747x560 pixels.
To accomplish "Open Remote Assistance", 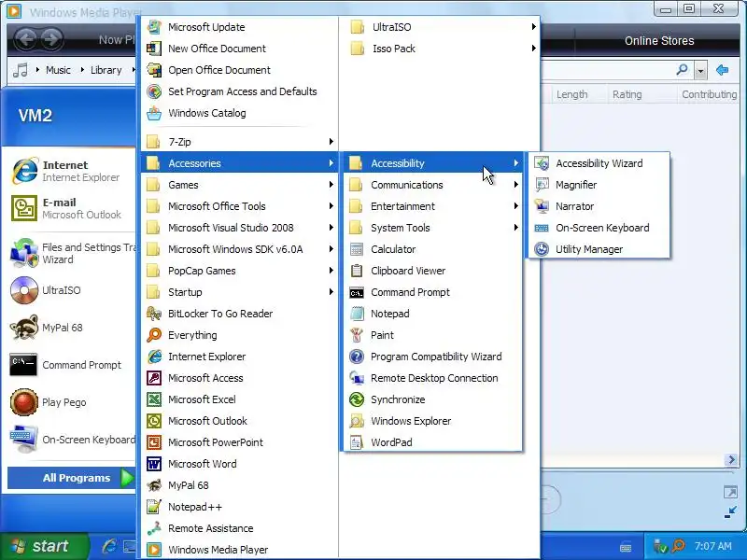I will 240,528.
